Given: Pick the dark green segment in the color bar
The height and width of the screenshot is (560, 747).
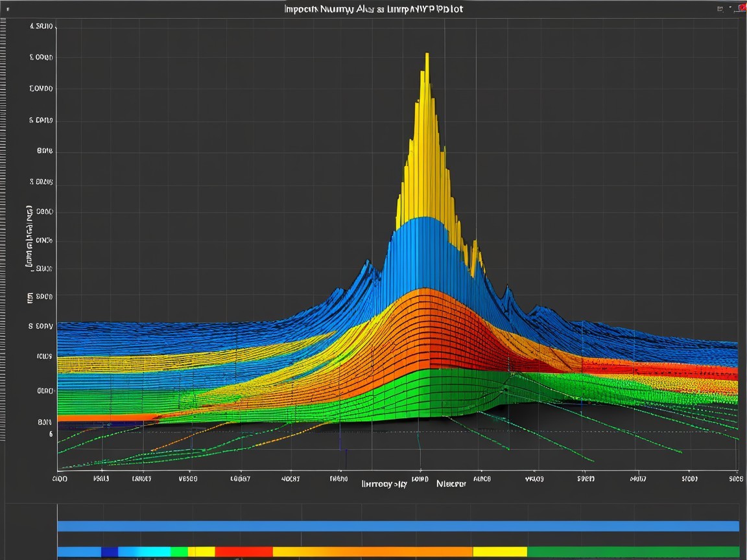Looking at the screenshot, I should point(633,552).
